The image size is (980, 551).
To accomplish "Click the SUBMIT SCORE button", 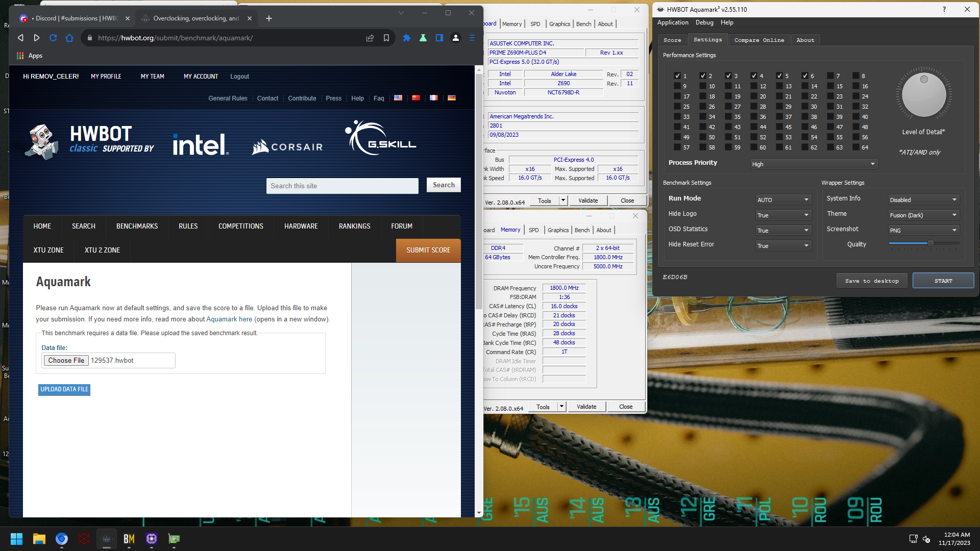I will (428, 250).
